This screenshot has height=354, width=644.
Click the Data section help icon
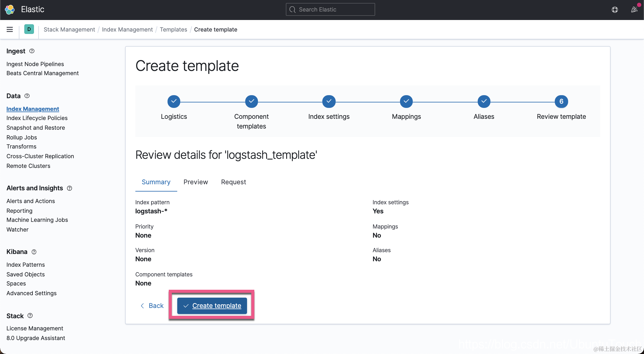click(27, 96)
